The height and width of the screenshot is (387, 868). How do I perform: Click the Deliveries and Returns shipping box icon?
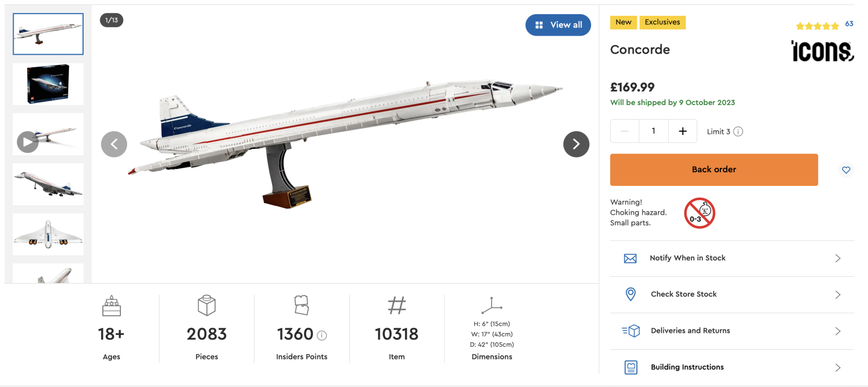[630, 331]
